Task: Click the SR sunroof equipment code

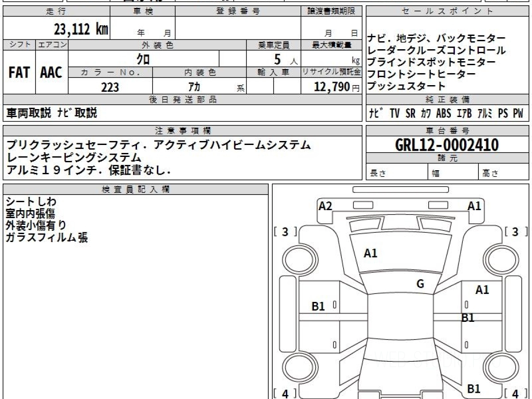Action: click(411, 113)
